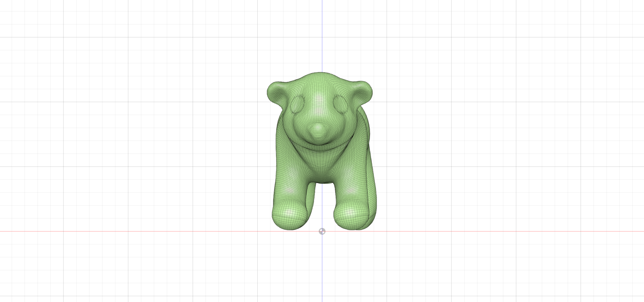The image size is (644, 302).
Task: Click the front paw on the screen's left
Action: click(x=289, y=216)
